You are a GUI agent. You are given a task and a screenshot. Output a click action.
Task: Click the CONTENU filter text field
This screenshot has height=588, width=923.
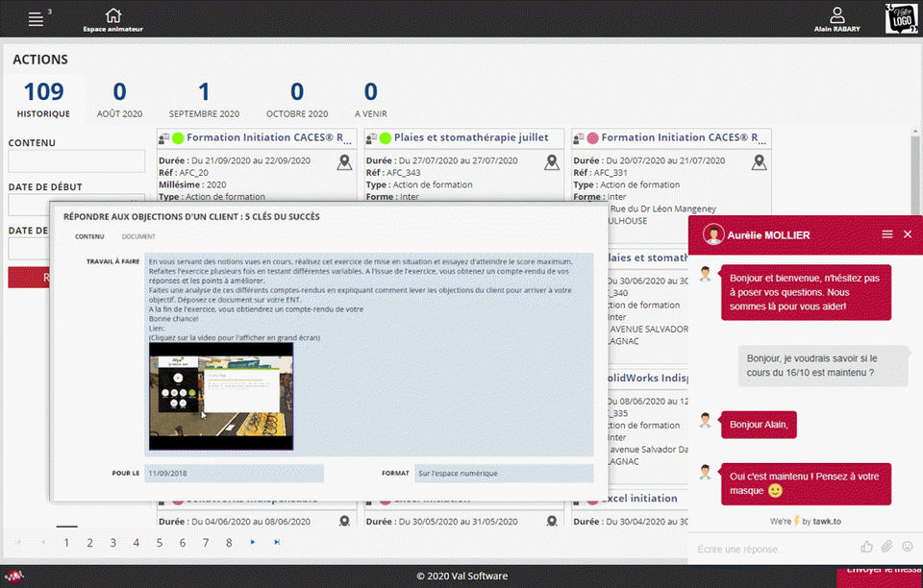(x=77, y=161)
